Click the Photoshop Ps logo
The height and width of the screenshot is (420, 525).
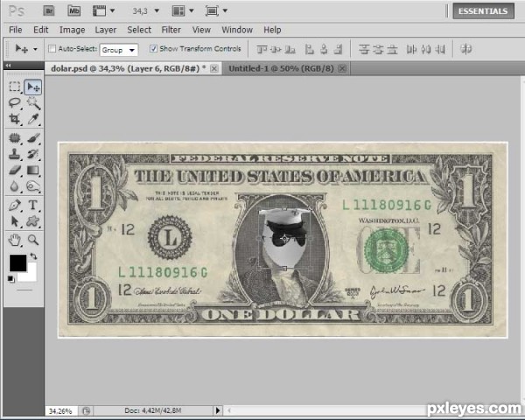click(x=17, y=11)
